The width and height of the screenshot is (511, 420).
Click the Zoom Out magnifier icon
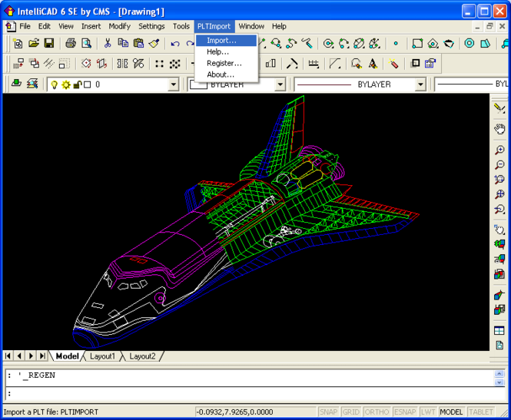coord(499,165)
